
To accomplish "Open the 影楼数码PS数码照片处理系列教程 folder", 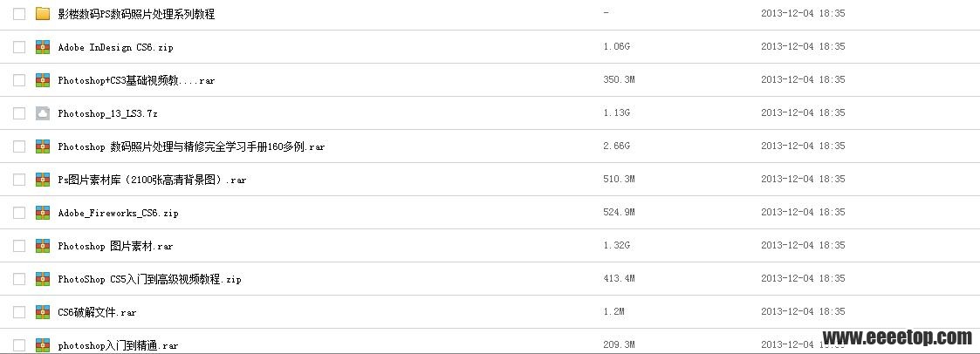I will [136, 14].
